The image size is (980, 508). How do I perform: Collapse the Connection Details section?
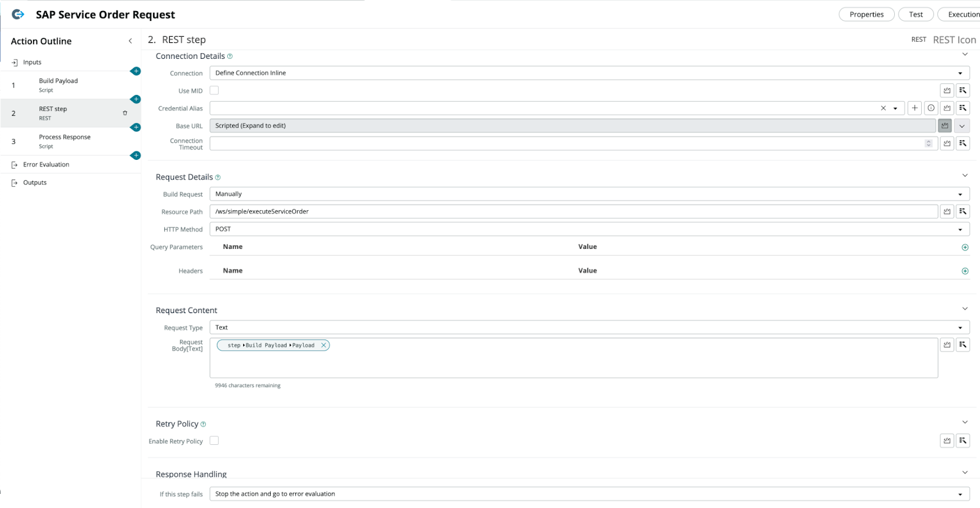[x=965, y=55]
